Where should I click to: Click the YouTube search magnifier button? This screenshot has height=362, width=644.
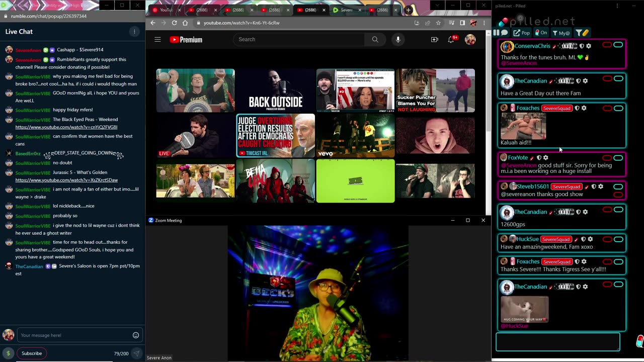pos(375,39)
